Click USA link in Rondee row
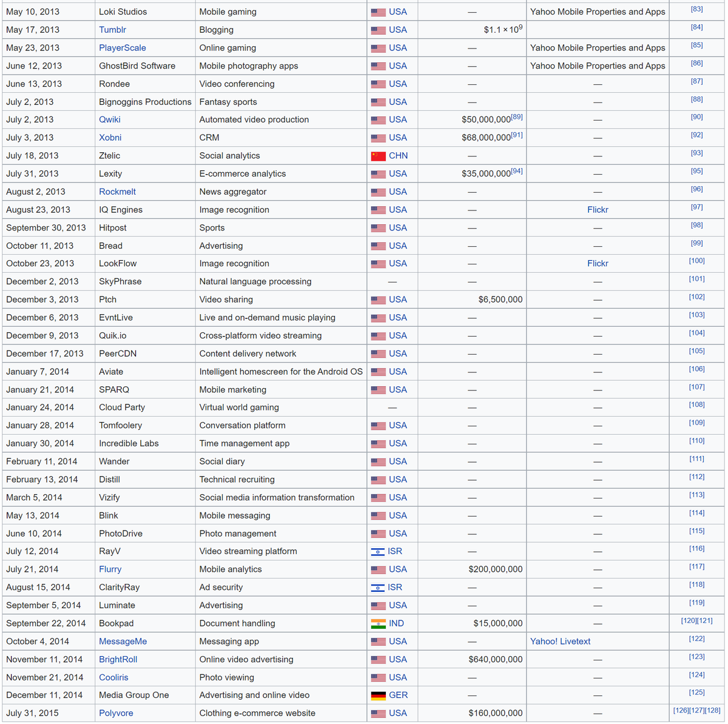This screenshot has height=724, width=728. [x=398, y=84]
